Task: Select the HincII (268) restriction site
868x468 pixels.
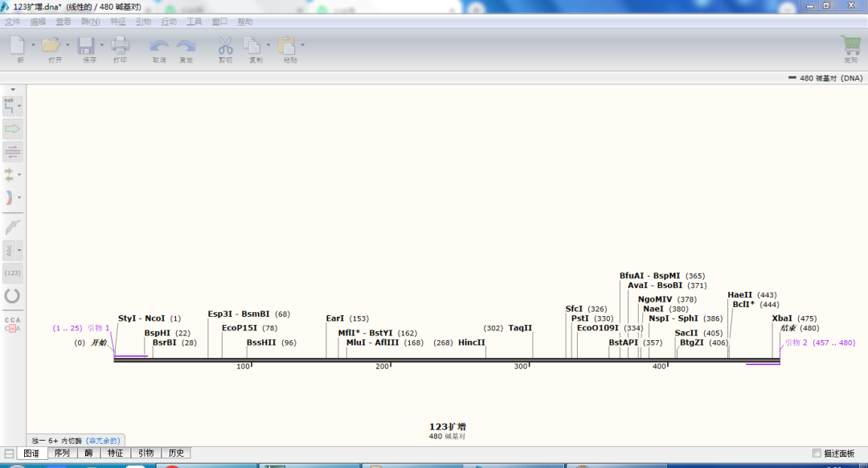Action: click(x=459, y=343)
